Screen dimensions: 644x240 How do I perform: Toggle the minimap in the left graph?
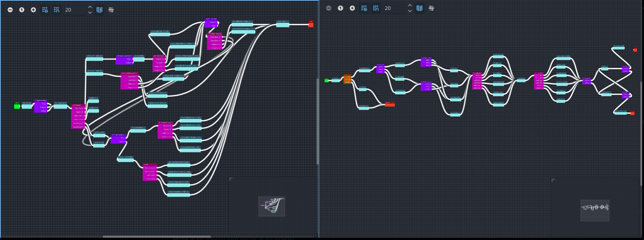click(x=100, y=10)
